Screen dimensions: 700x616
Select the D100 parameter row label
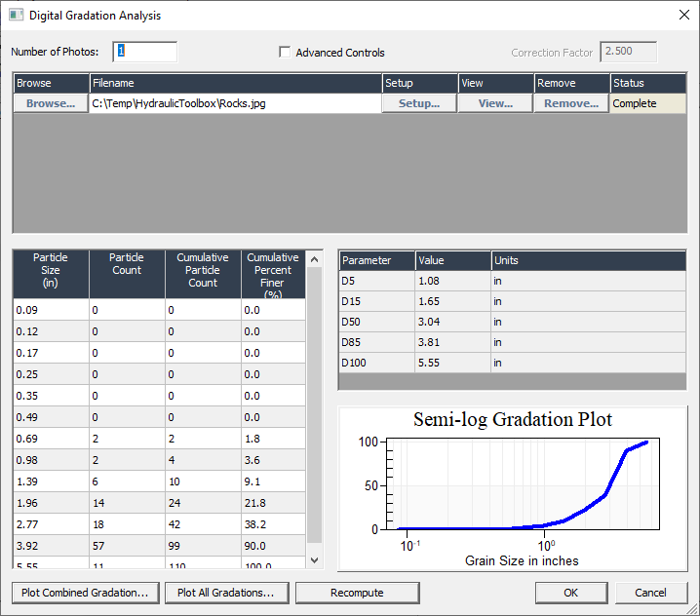coord(376,363)
